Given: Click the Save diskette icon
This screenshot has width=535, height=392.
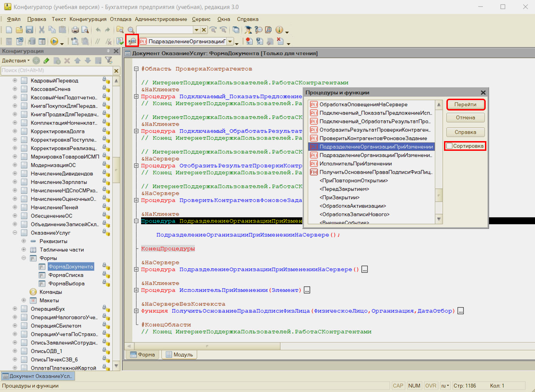Looking at the screenshot, I should coord(30,30).
